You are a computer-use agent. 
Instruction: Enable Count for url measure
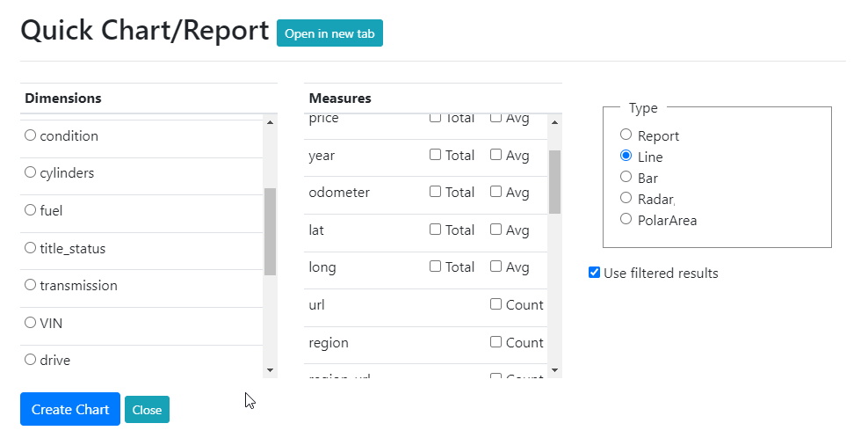[x=496, y=304]
